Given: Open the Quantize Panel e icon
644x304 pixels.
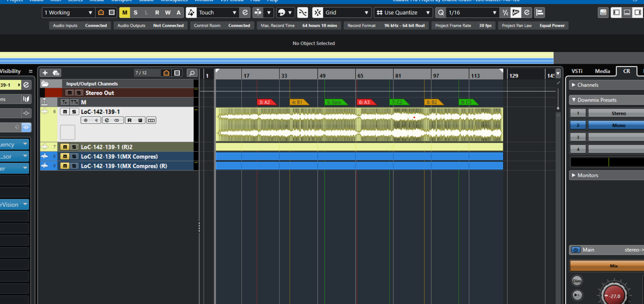Looking at the screenshot, I should pyautogui.click(x=527, y=12).
